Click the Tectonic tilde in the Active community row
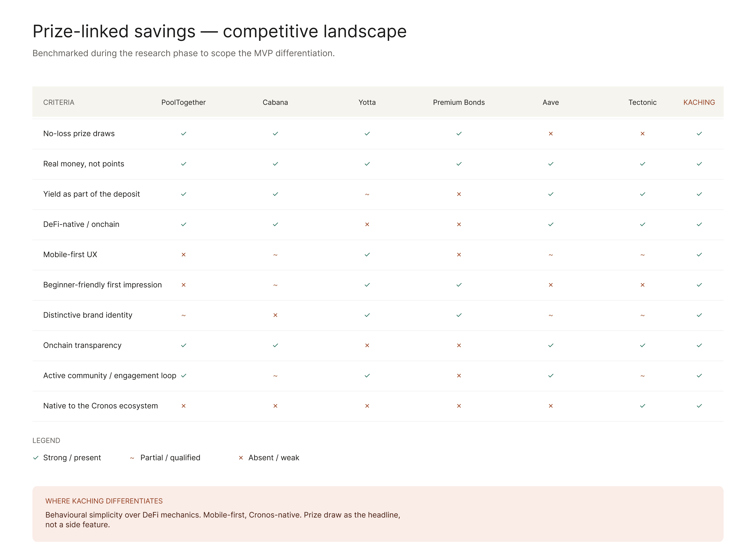The image size is (756, 551). coord(643,376)
